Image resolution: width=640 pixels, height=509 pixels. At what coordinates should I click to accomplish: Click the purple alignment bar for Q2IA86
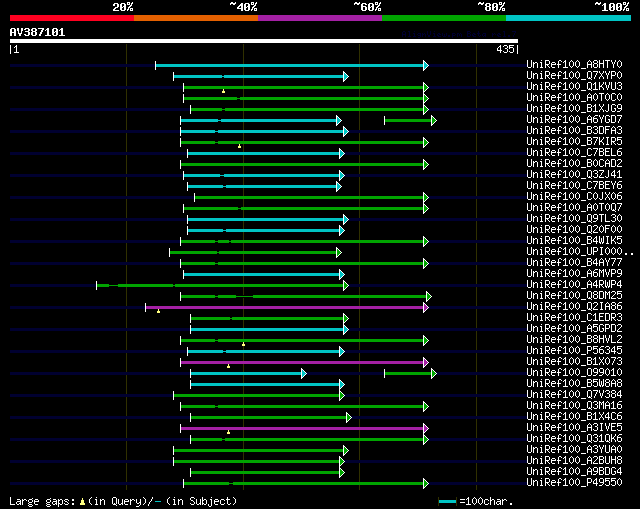[287, 307]
